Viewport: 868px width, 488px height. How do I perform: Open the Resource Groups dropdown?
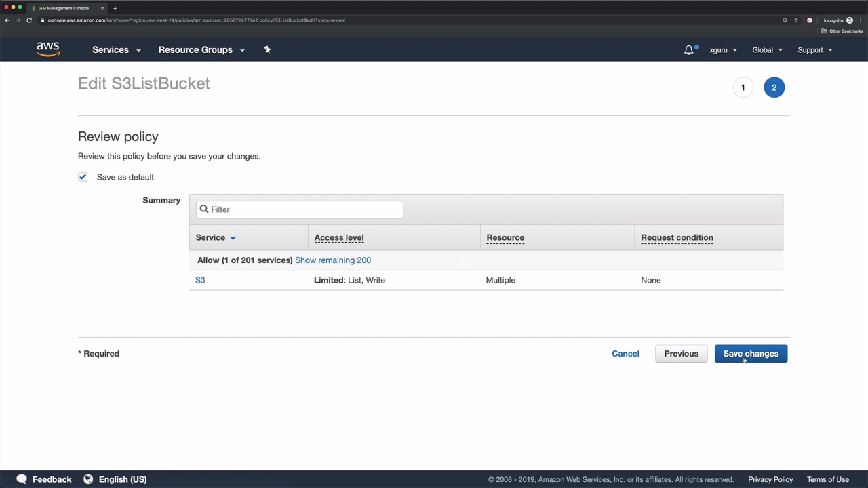click(201, 49)
